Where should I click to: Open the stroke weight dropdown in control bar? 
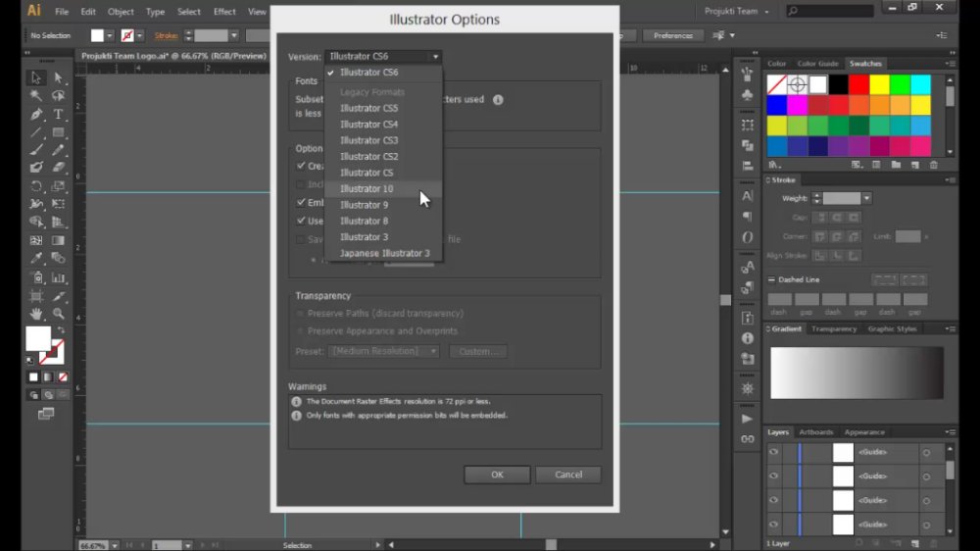pos(234,35)
